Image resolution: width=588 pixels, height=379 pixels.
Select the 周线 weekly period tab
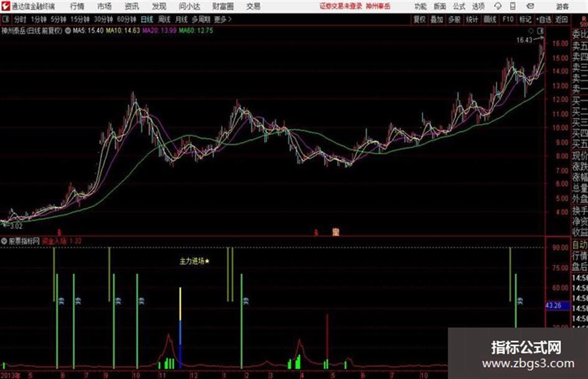(164, 19)
